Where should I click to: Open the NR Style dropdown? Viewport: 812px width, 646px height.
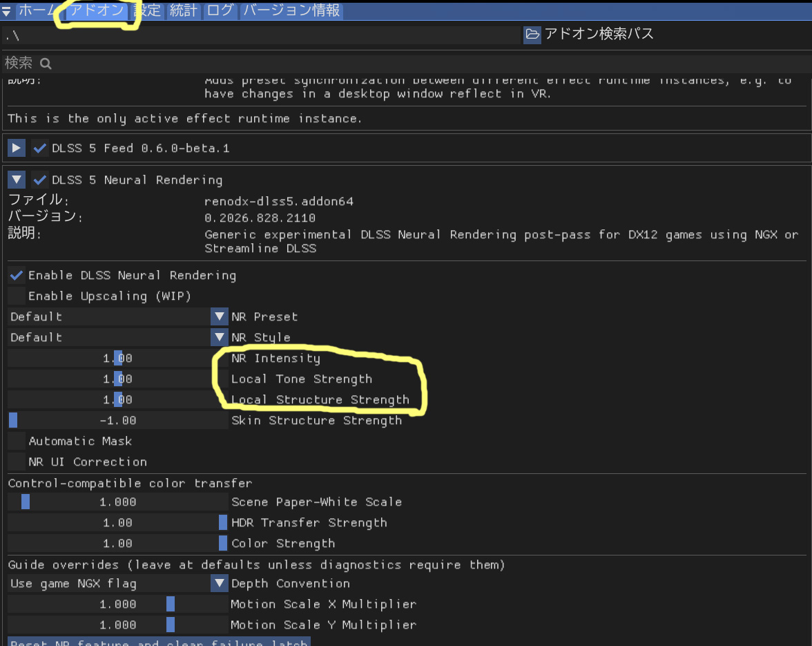click(118, 337)
